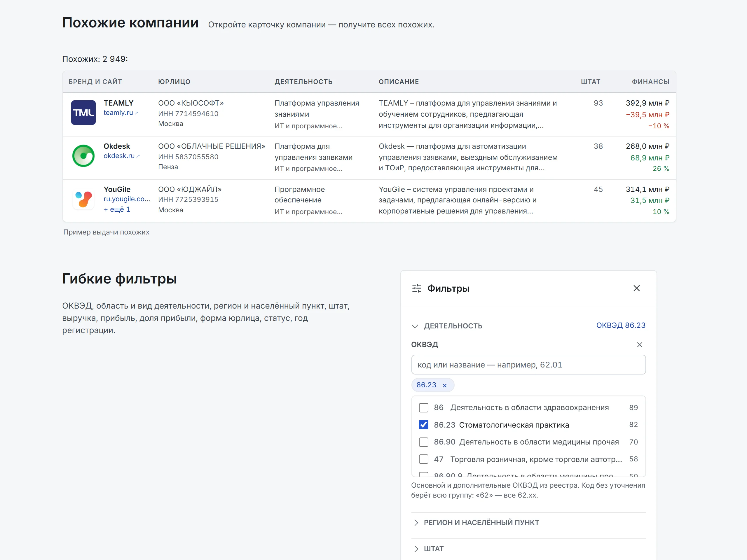Open the Okdesk green logo
This screenshot has width=747, height=560.
coord(83,156)
